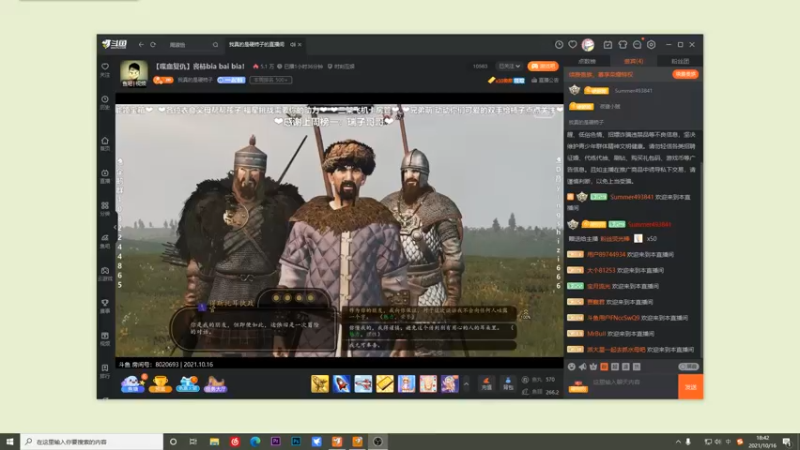The width and height of the screenshot is (800, 450).
Task: Click the orange send message button
Action: pyautogui.click(x=690, y=387)
